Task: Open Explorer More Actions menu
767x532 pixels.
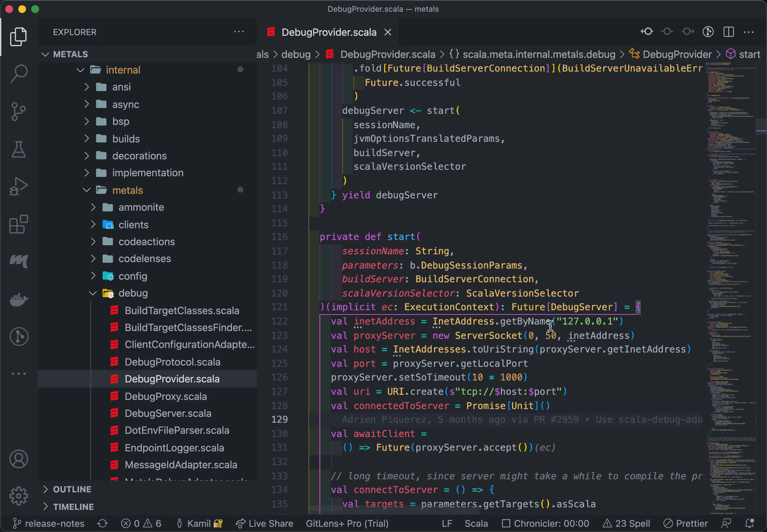Action: coord(239,31)
